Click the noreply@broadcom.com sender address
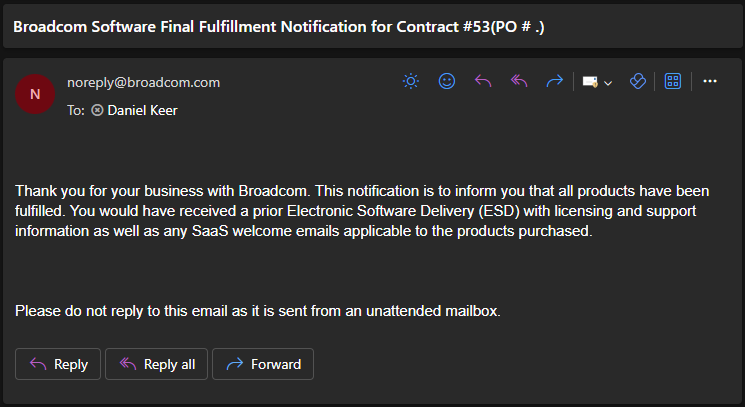Screen dimensions: 745x407 coord(143,82)
